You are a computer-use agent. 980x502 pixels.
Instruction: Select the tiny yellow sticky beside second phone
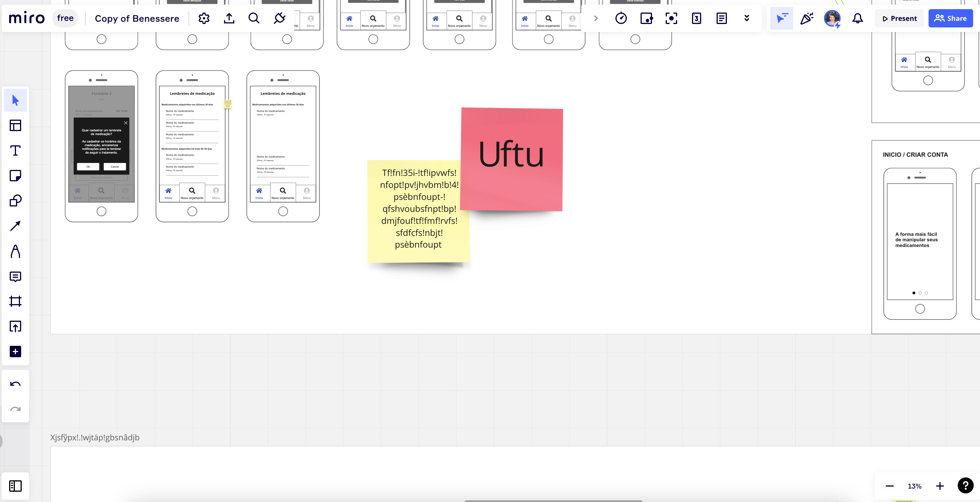coord(227,104)
